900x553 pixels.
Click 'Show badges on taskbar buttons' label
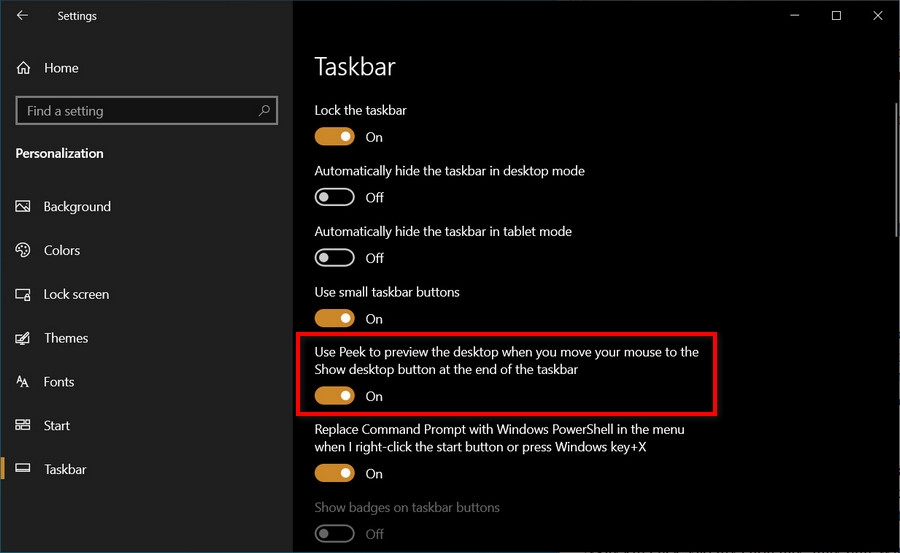[x=407, y=507]
